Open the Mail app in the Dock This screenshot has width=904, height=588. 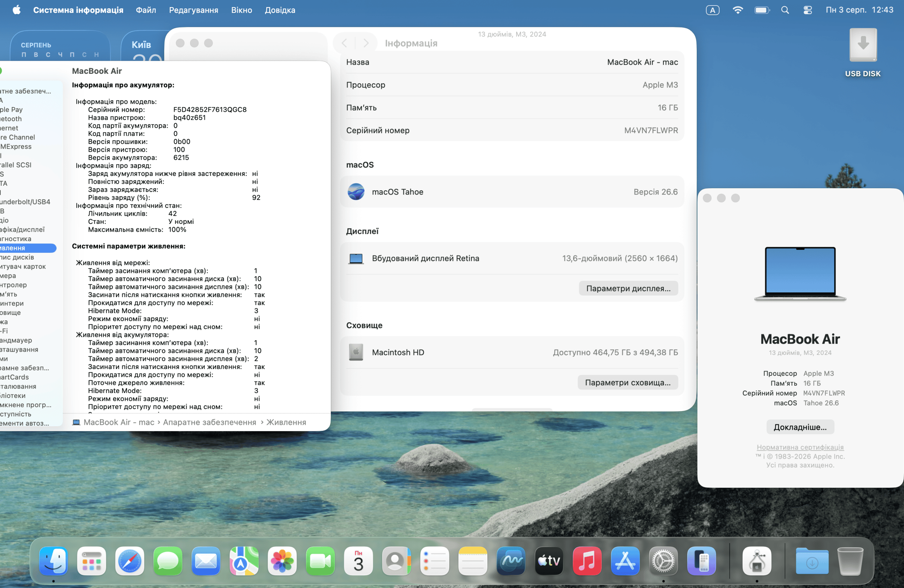[x=206, y=561]
